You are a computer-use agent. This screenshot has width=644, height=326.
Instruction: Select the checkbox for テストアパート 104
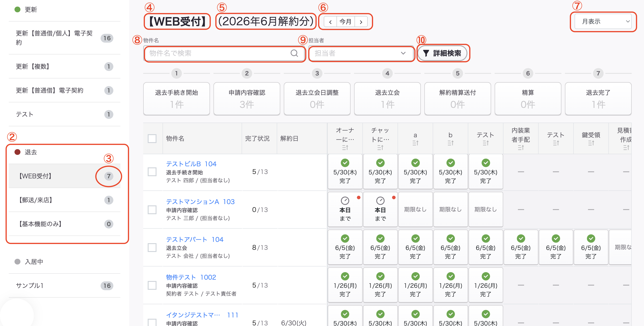(152, 248)
